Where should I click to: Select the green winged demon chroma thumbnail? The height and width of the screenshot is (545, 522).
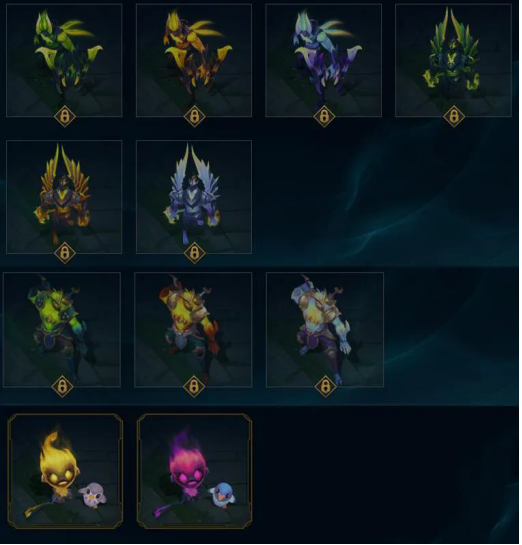pyautogui.click(x=454, y=60)
